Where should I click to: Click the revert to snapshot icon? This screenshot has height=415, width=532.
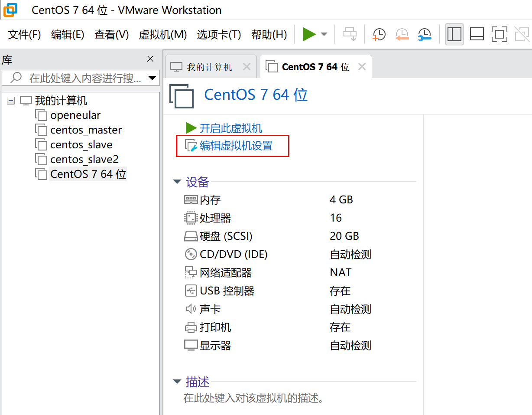tap(402, 34)
